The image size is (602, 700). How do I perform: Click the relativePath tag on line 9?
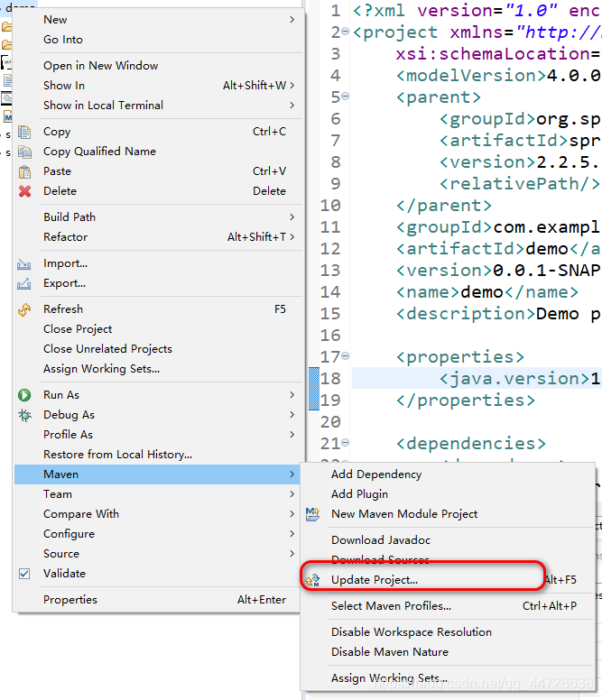coord(519,183)
